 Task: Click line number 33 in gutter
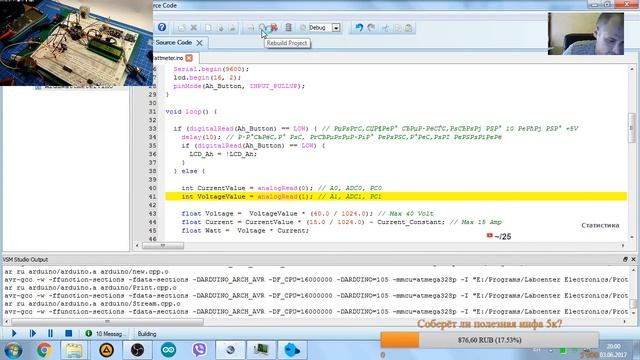[152, 128]
